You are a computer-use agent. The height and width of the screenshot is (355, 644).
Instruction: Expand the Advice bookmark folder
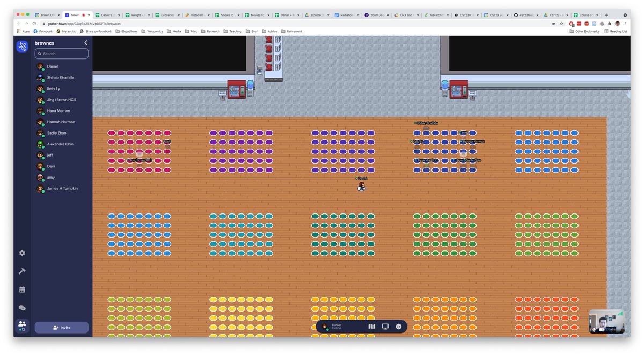(x=270, y=31)
